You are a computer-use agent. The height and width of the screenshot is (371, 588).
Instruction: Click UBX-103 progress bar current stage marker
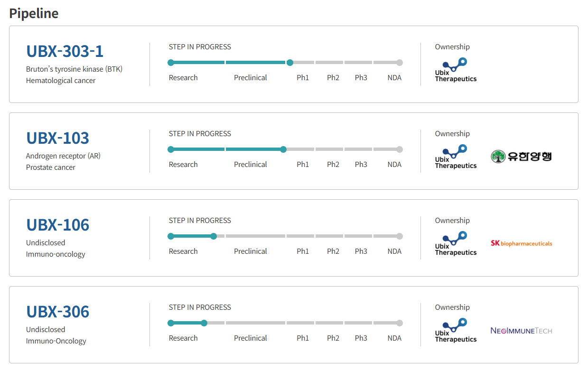(x=283, y=149)
